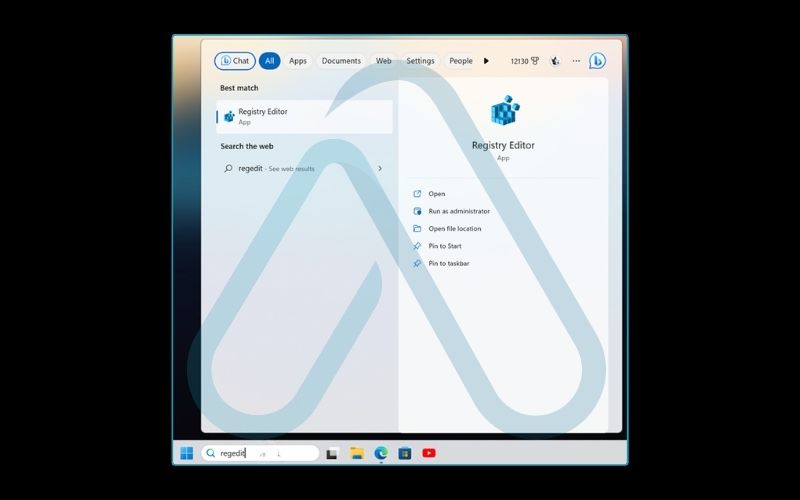Open the profile avatar in search header
The width and height of the screenshot is (800, 500).
point(555,61)
